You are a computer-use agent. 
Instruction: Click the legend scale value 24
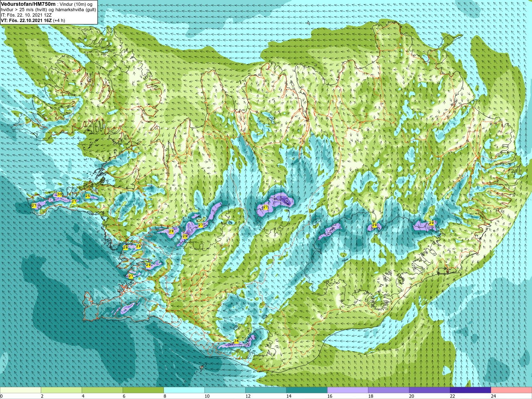(x=493, y=397)
